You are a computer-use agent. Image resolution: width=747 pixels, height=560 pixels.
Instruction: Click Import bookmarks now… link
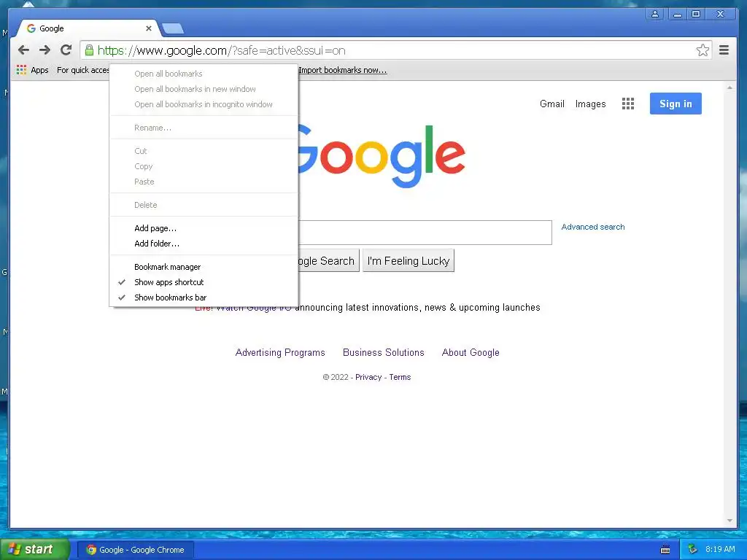343,70
